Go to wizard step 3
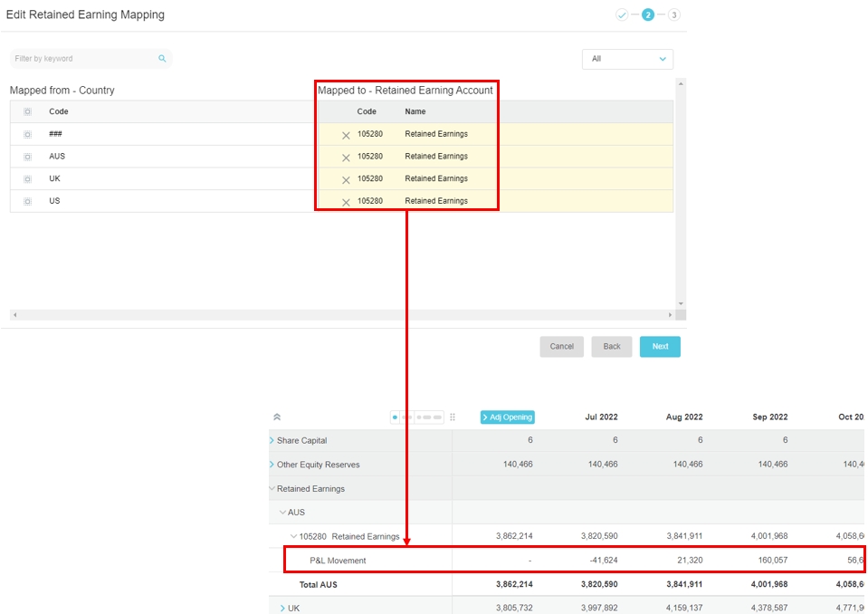Screen dimensions: 868x614 (x=674, y=14)
